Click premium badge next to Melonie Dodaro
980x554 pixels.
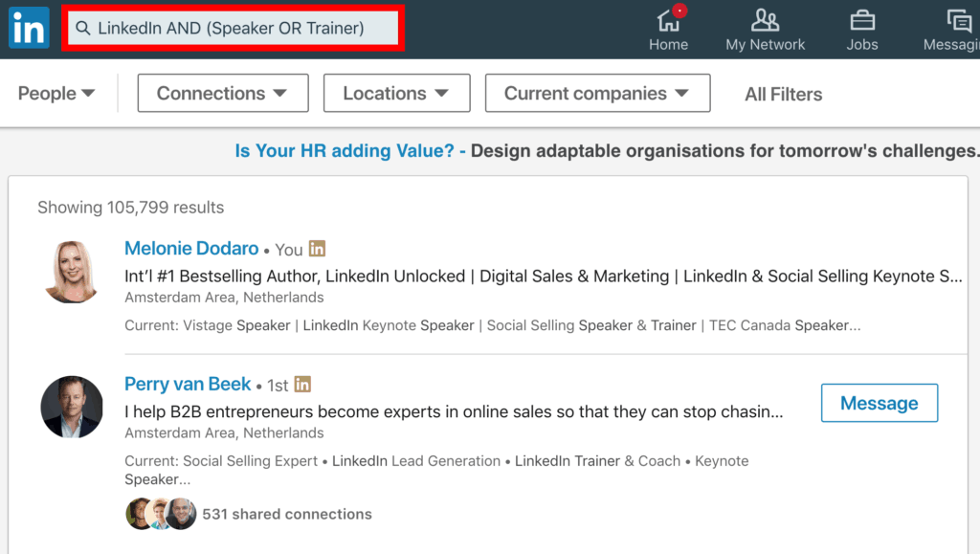pos(317,249)
